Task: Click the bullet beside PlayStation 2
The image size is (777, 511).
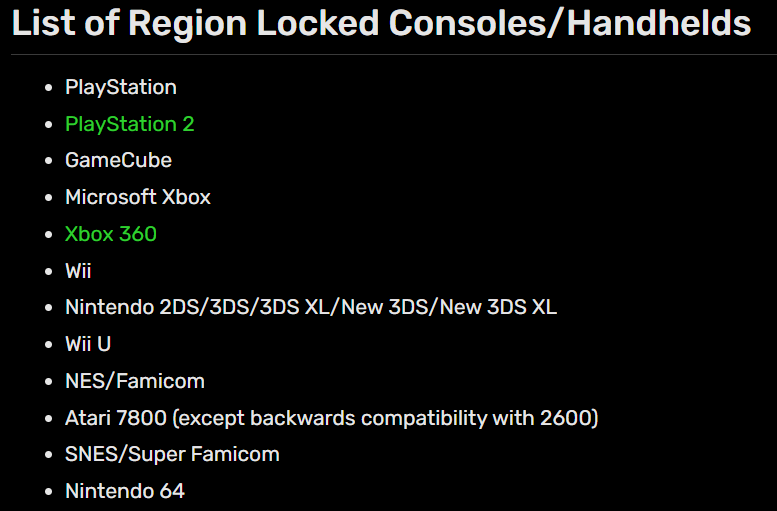Action: 49,125
